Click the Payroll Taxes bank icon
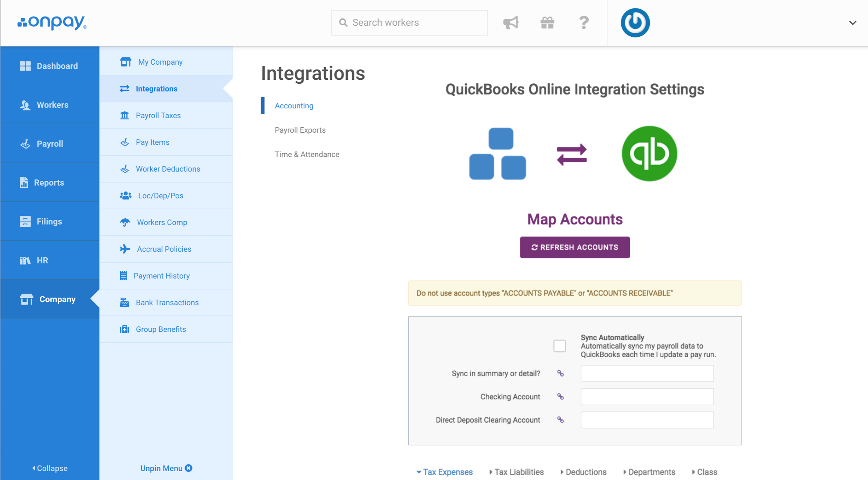Image resolution: width=868 pixels, height=480 pixels. coord(125,115)
